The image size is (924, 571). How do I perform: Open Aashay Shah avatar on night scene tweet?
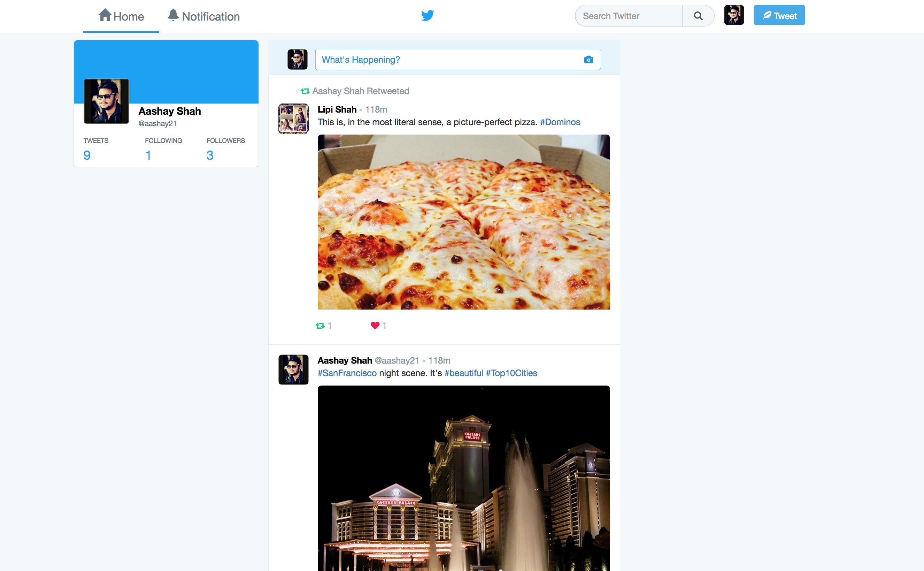(293, 370)
